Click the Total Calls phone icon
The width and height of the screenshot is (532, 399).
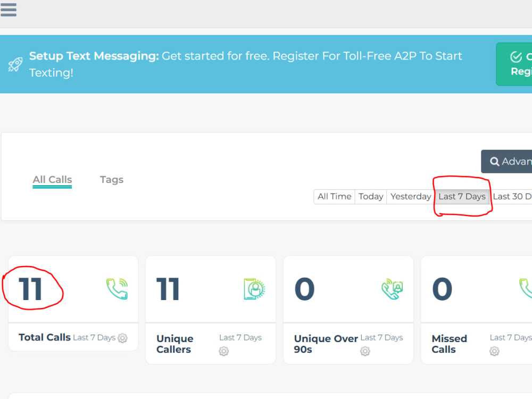coord(117,289)
